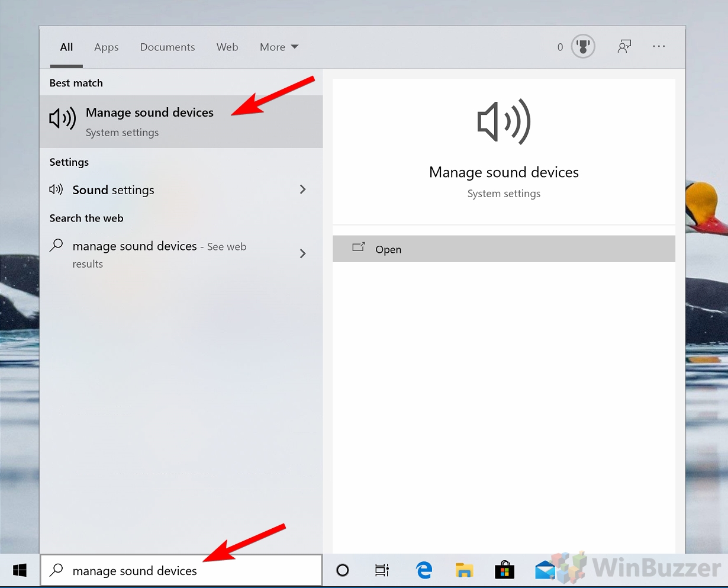Expand the More dropdown

click(x=279, y=47)
